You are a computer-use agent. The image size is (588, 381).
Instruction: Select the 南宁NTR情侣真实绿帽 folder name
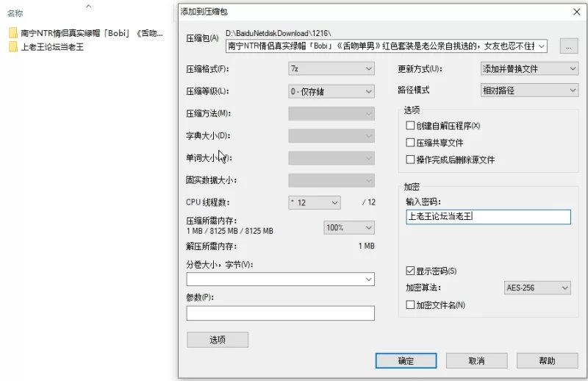tap(91, 33)
